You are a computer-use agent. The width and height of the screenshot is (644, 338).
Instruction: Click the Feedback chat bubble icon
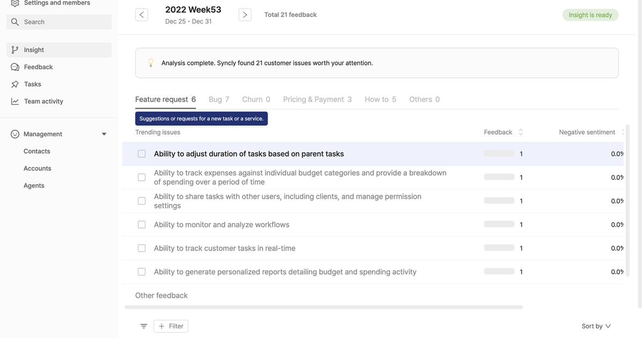pyautogui.click(x=15, y=67)
